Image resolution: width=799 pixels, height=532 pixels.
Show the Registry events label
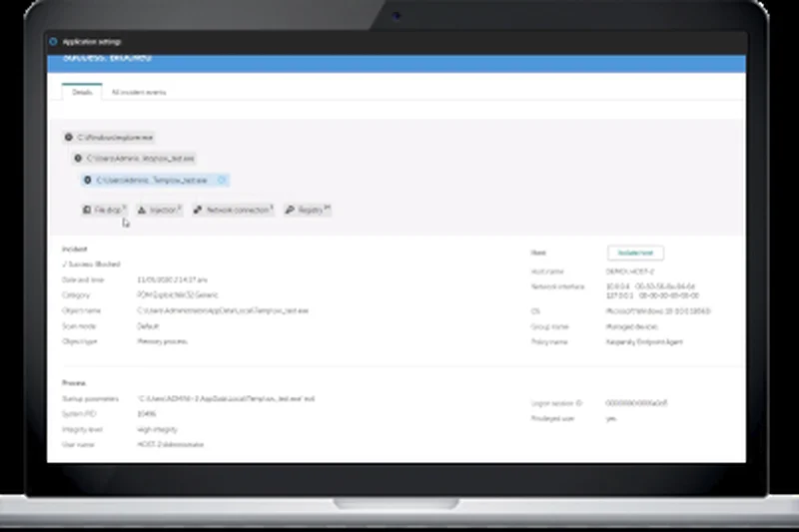[311, 210]
